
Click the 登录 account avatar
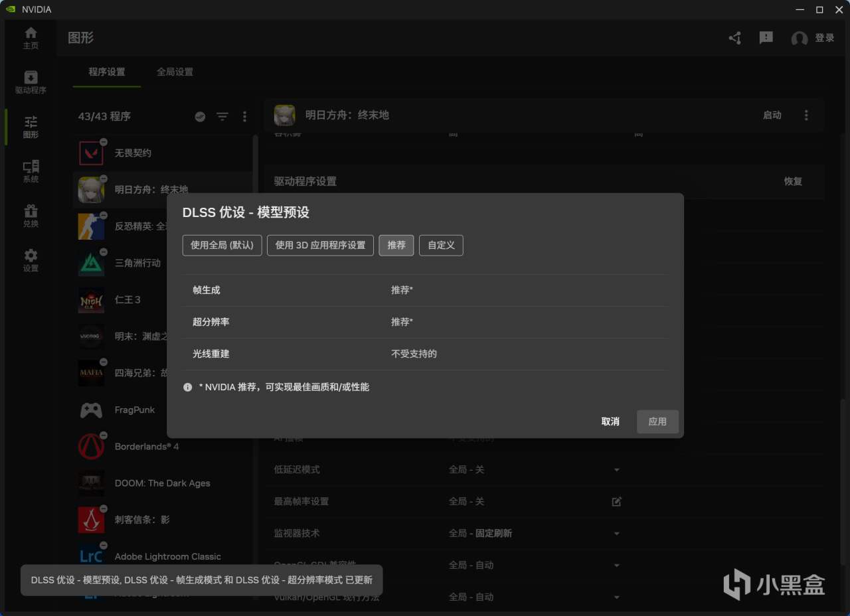pos(800,38)
